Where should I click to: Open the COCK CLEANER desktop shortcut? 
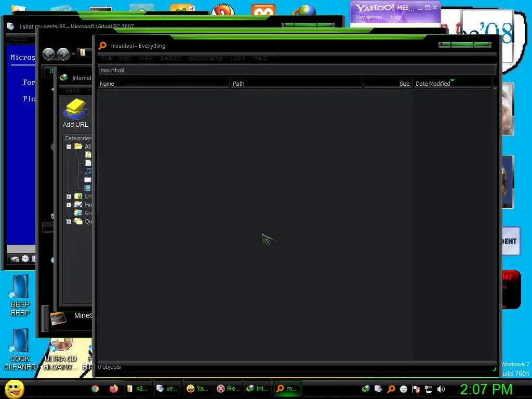click(20, 350)
